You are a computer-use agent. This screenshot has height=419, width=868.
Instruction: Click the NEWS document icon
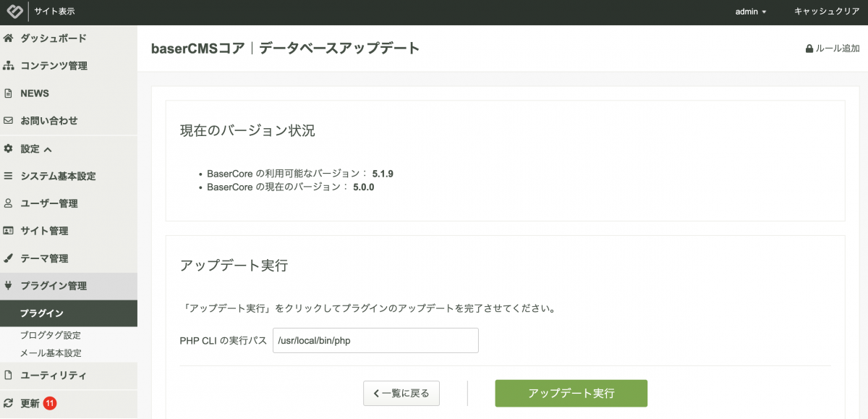pos(9,93)
